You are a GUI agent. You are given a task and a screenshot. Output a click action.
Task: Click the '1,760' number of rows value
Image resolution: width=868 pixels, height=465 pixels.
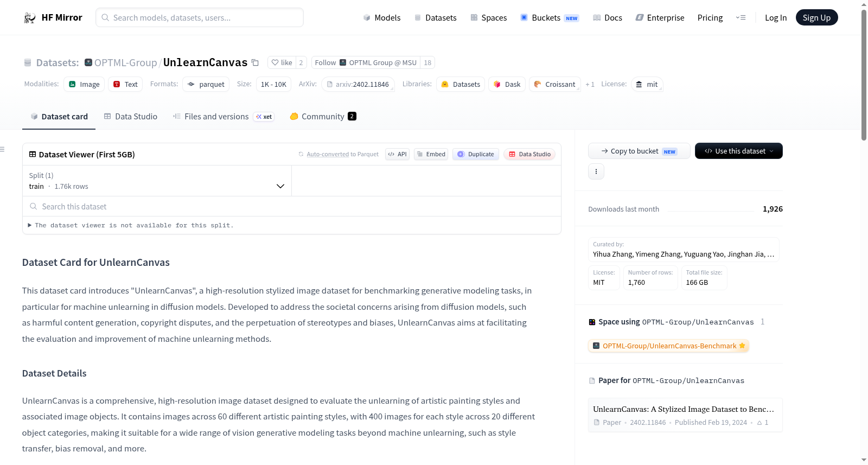point(636,282)
